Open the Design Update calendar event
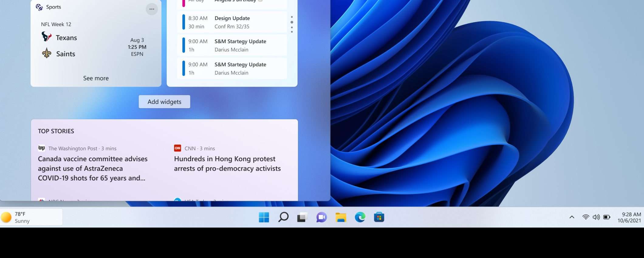This screenshot has width=644, height=258. click(x=232, y=22)
